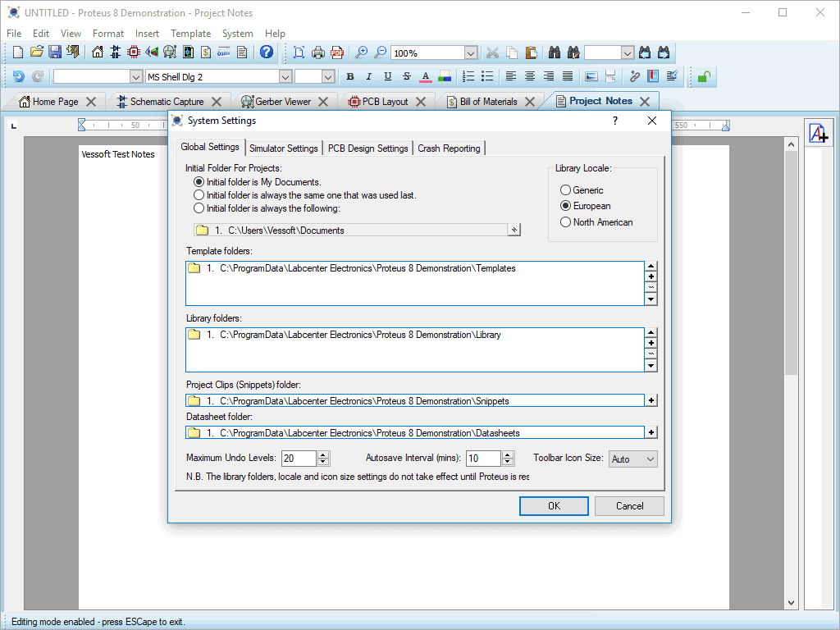Click the Paste clipboard icon

pos(531,52)
